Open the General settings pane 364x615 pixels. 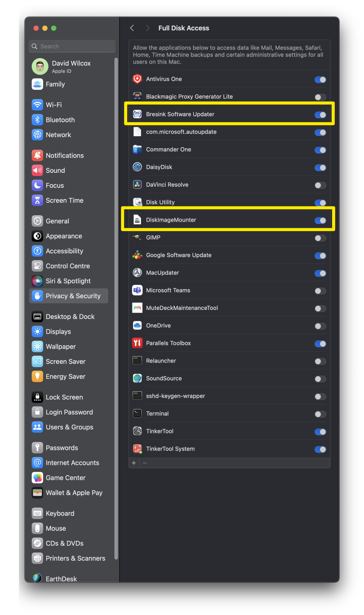69,221
